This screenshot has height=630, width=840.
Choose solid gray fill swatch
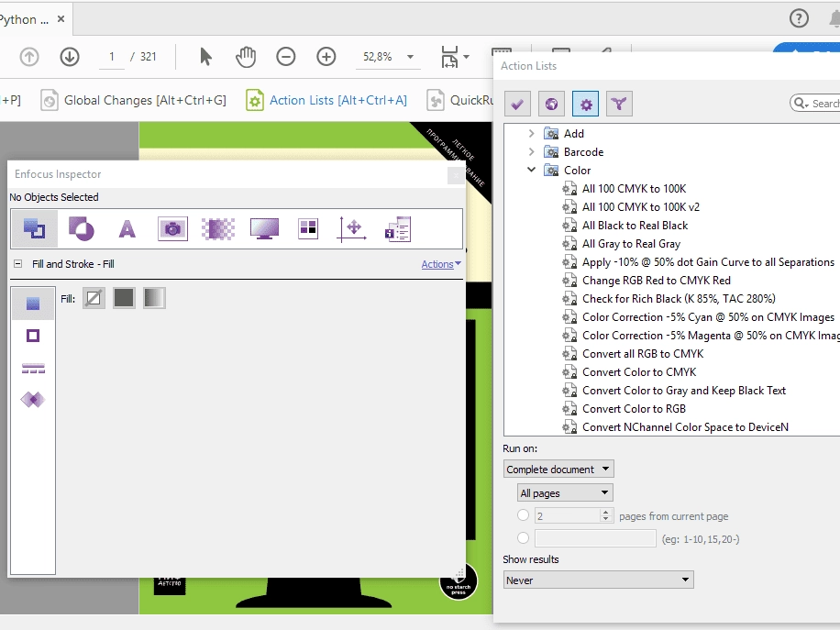pyautogui.click(x=124, y=298)
